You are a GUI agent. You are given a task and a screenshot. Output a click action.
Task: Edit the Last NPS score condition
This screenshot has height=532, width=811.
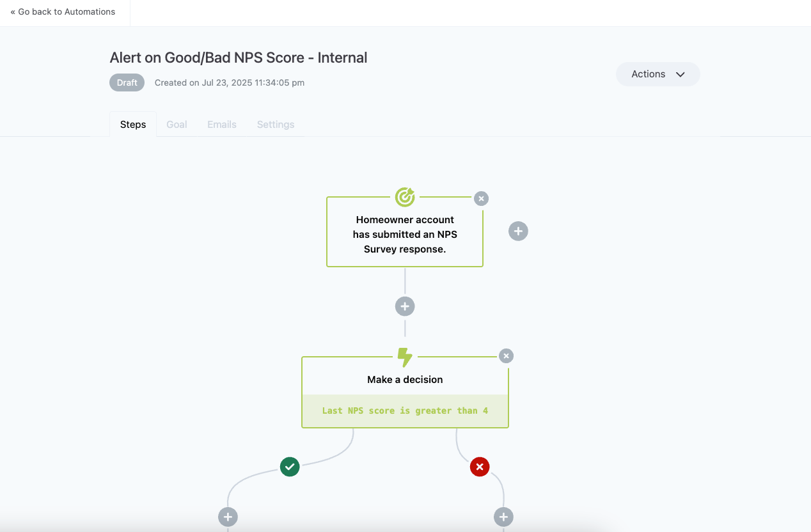click(x=405, y=411)
